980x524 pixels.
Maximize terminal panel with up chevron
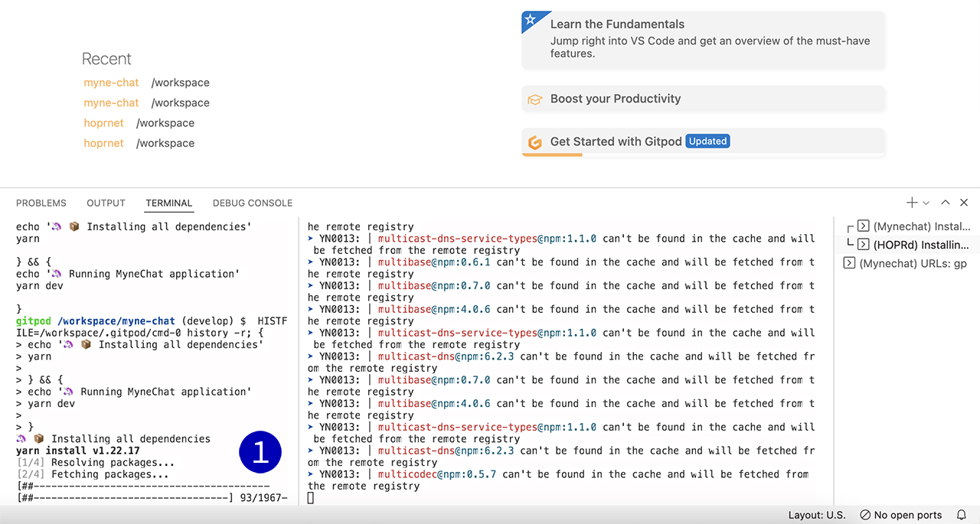pos(946,203)
